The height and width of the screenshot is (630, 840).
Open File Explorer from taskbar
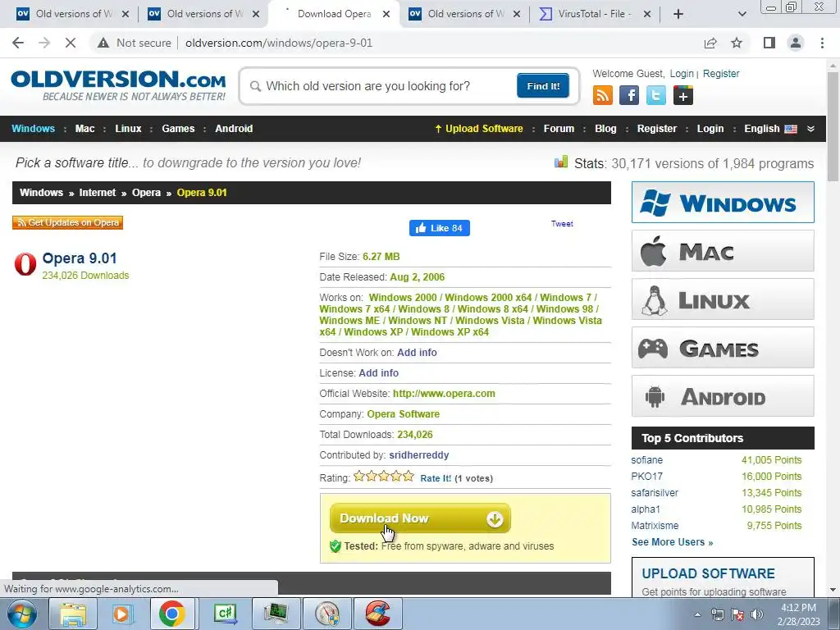pyautogui.click(x=73, y=614)
